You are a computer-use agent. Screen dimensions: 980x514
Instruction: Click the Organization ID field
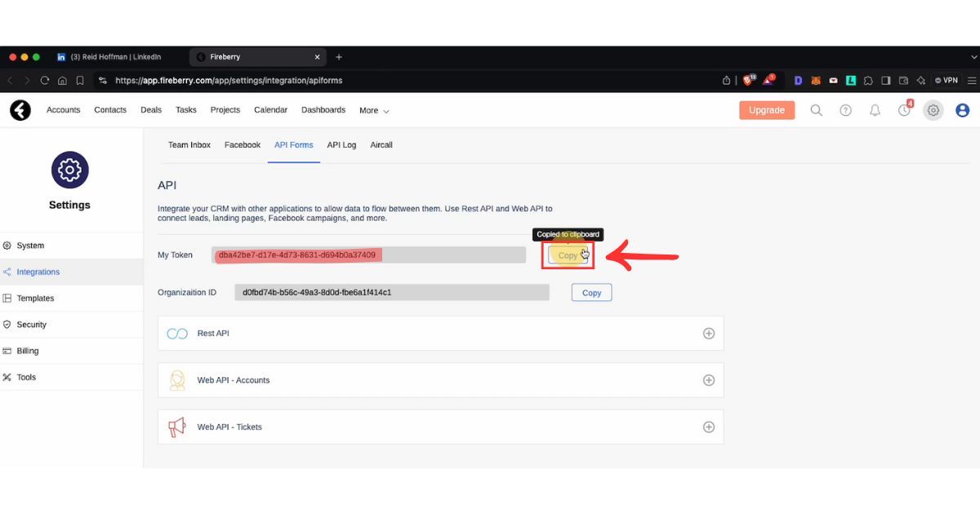pos(392,292)
